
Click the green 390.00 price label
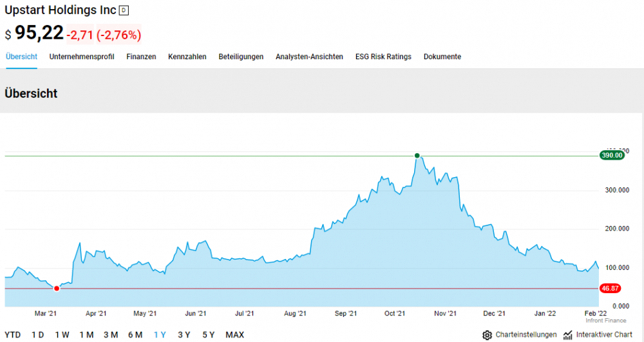(612, 155)
